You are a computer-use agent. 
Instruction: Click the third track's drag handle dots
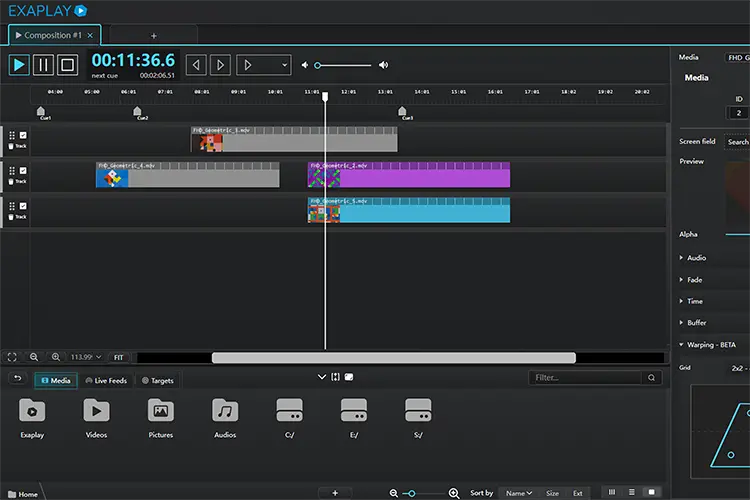coord(12,206)
